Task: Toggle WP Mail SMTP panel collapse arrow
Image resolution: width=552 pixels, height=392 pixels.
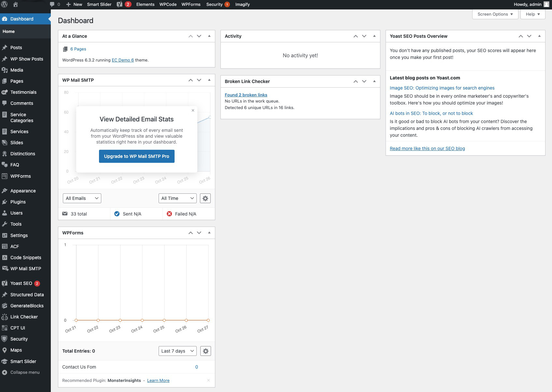Action: click(x=209, y=80)
